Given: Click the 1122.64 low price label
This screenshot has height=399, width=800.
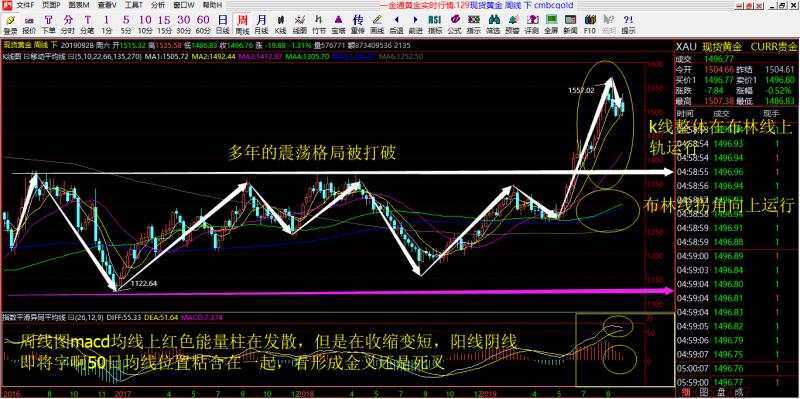Looking at the screenshot, I should click(144, 283).
